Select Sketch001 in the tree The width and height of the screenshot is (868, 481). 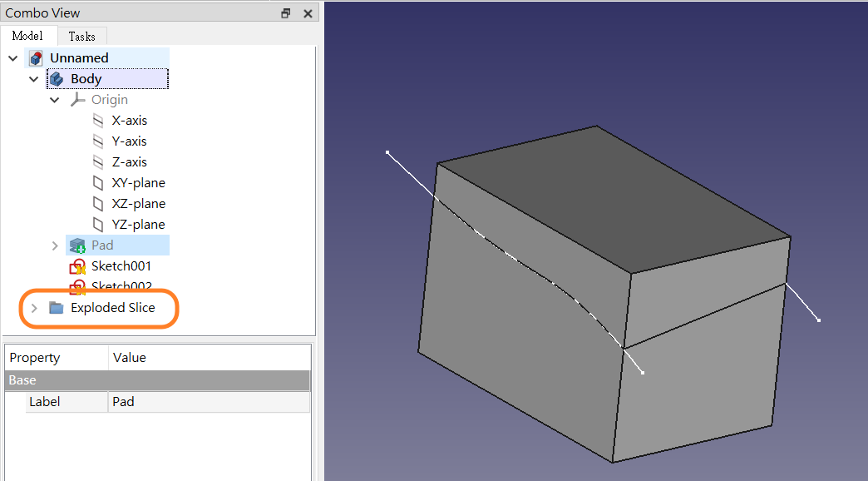click(x=121, y=266)
